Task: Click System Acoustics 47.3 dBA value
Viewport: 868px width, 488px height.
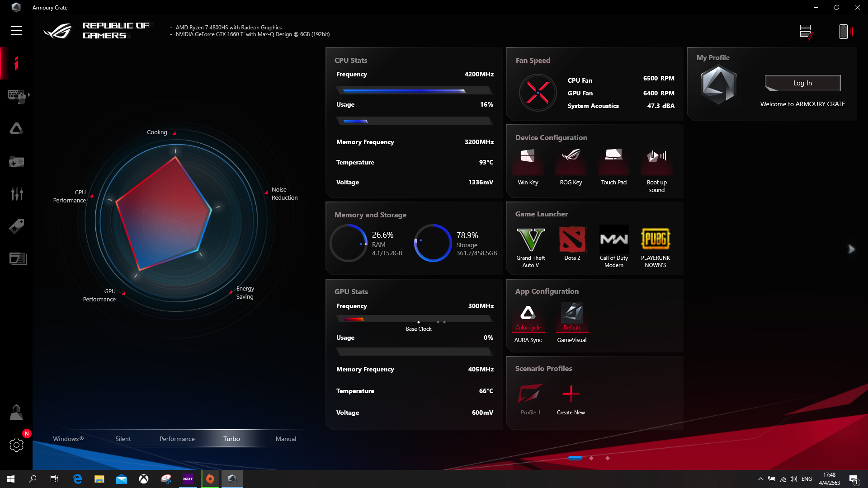Action: (660, 106)
